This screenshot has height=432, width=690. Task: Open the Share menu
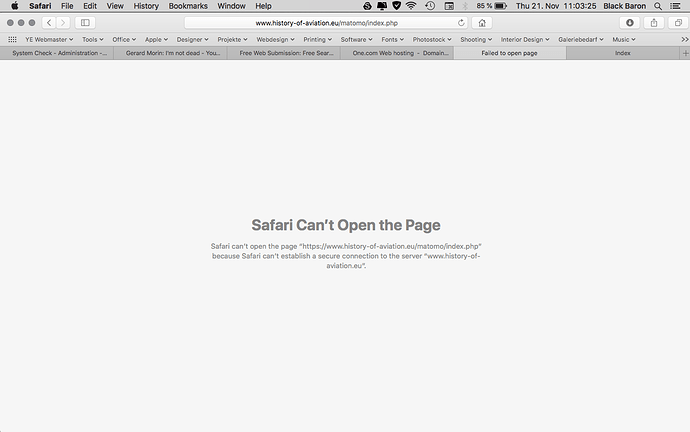654,23
